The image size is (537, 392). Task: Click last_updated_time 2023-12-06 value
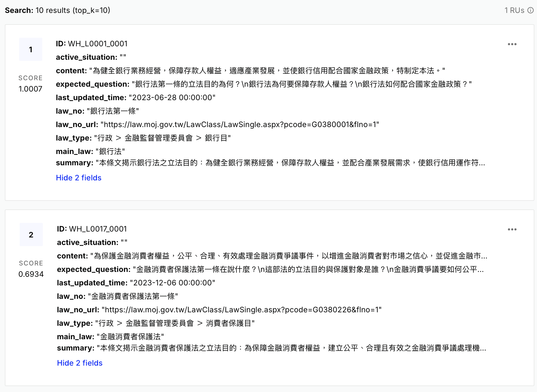[172, 283]
